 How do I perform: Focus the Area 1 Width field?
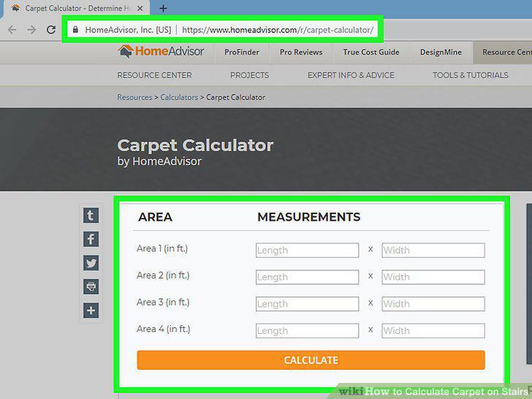433,251
